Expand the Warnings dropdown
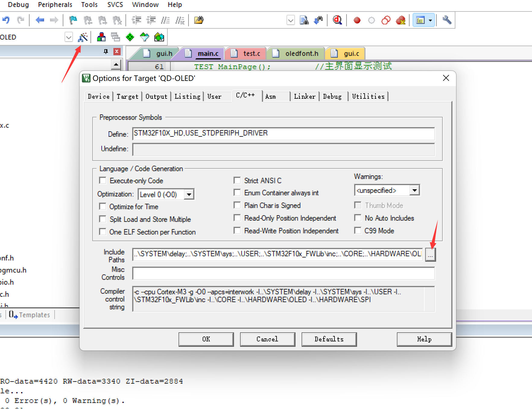532x409 pixels. point(415,190)
